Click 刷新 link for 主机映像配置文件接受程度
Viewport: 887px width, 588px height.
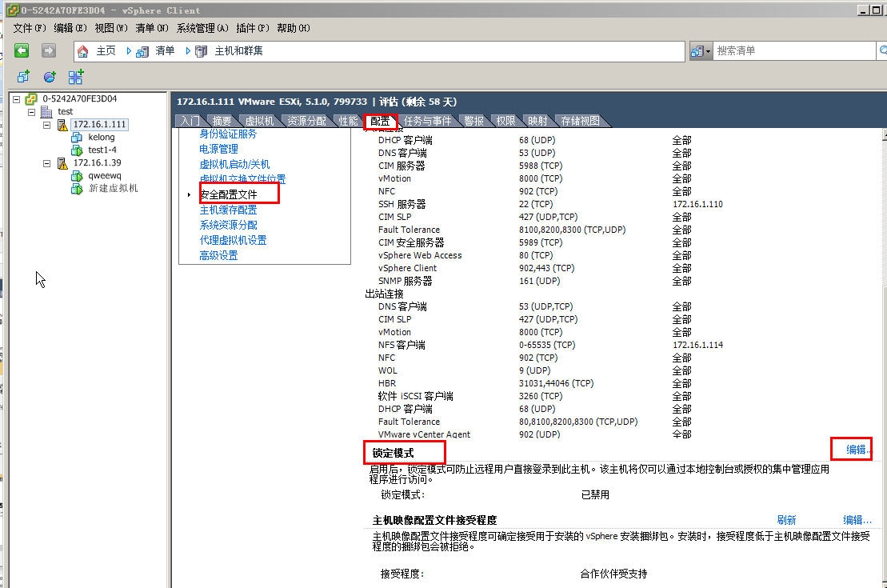click(786, 520)
